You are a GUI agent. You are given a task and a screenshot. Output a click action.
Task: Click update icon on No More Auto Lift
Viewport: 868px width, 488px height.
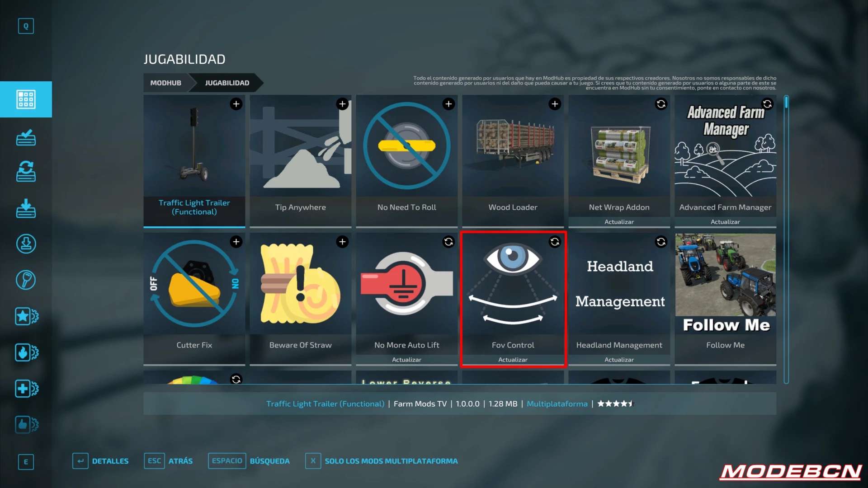pos(448,242)
